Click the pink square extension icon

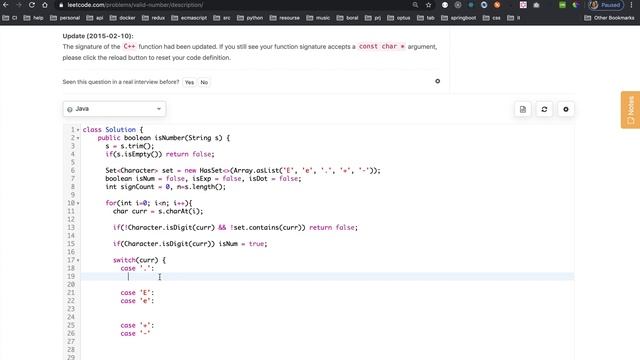click(523, 5)
